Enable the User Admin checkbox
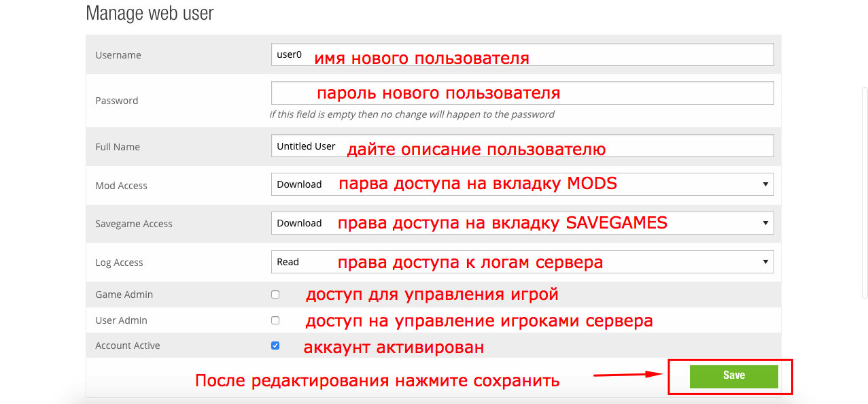This screenshot has width=868, height=404. pyautogui.click(x=275, y=320)
